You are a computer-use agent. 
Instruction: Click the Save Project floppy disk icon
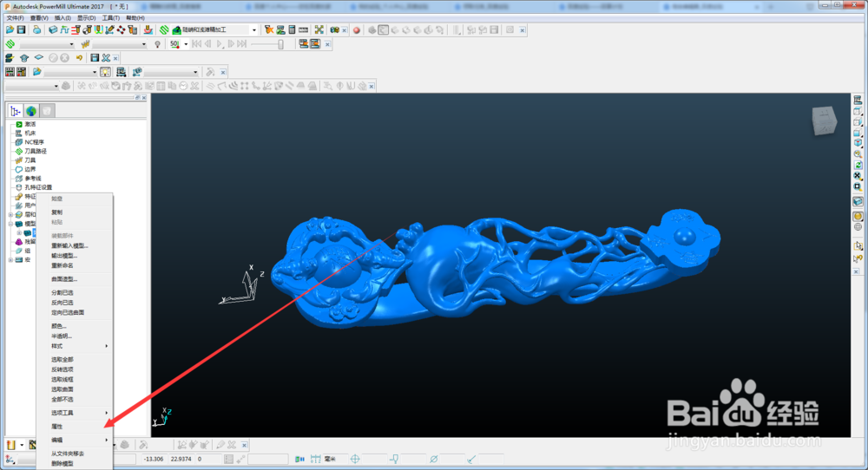pos(21,29)
